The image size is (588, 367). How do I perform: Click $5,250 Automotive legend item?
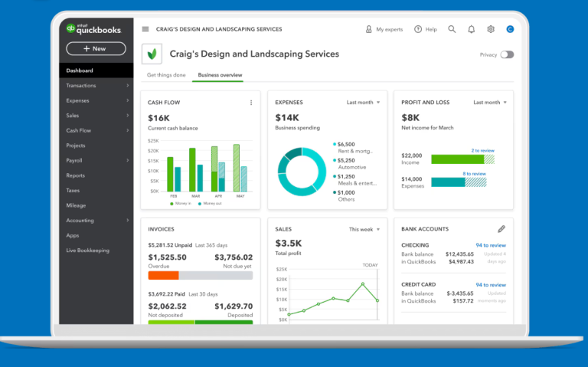tap(350, 164)
